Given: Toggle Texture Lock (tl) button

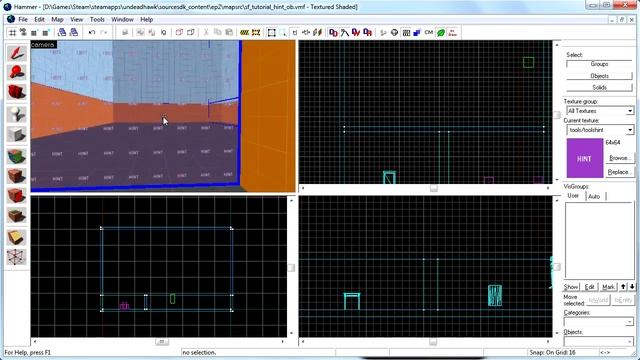Looking at the screenshot, I should (295, 32).
